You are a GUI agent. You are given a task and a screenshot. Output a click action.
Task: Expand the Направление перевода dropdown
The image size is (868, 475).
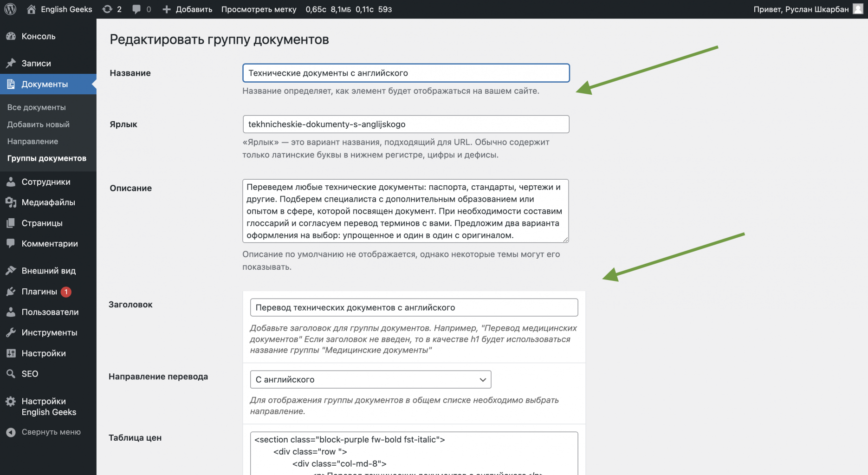(x=370, y=379)
